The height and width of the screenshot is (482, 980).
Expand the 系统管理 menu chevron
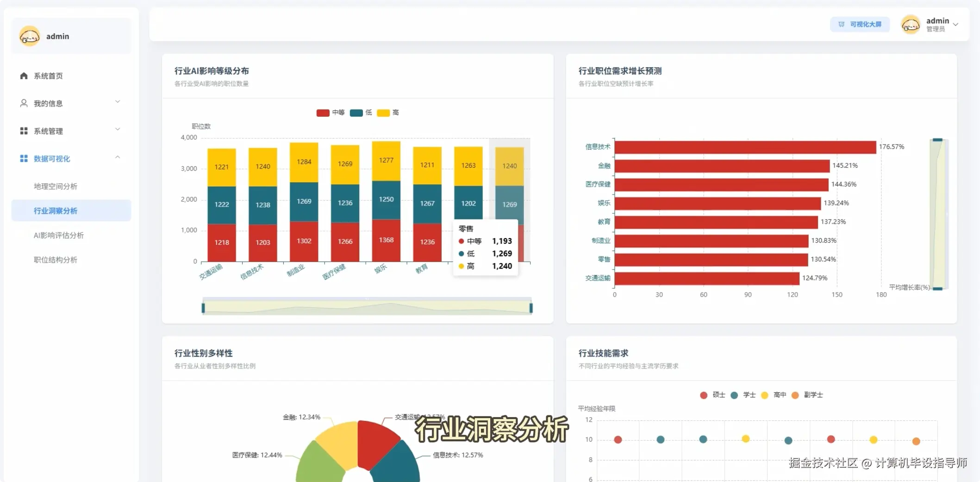(118, 129)
